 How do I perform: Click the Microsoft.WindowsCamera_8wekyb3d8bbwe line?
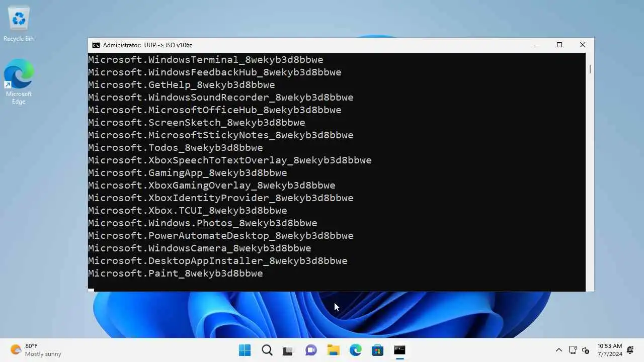[200, 248]
